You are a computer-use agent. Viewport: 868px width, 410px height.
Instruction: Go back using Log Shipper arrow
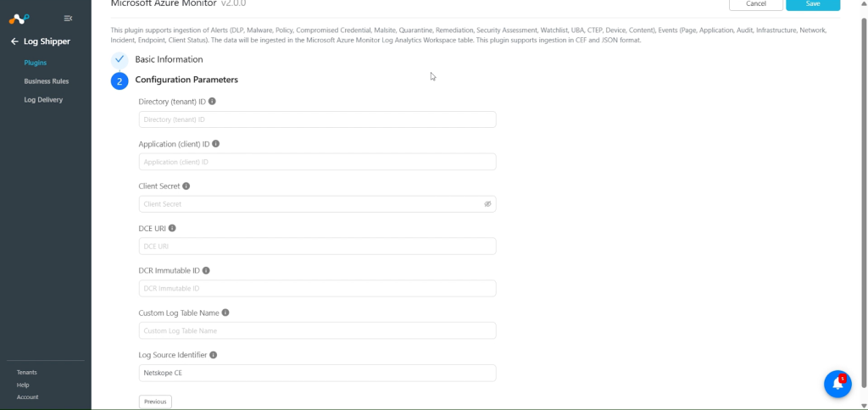[x=14, y=42]
